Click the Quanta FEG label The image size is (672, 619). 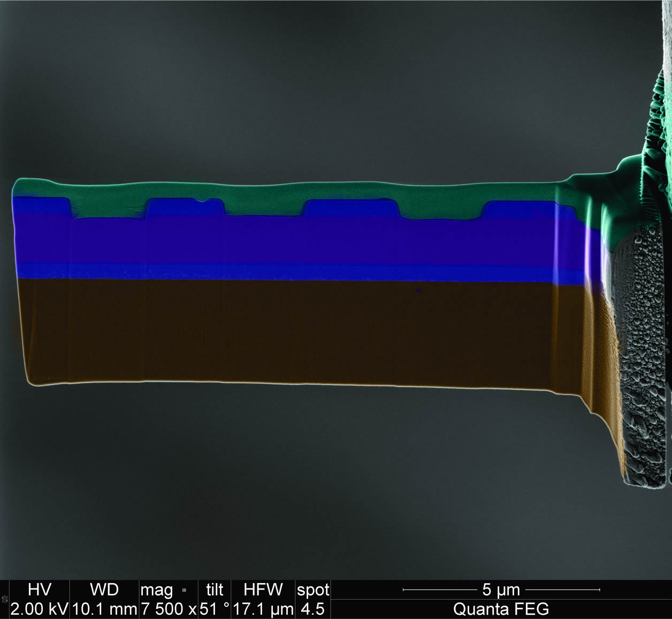click(x=501, y=609)
